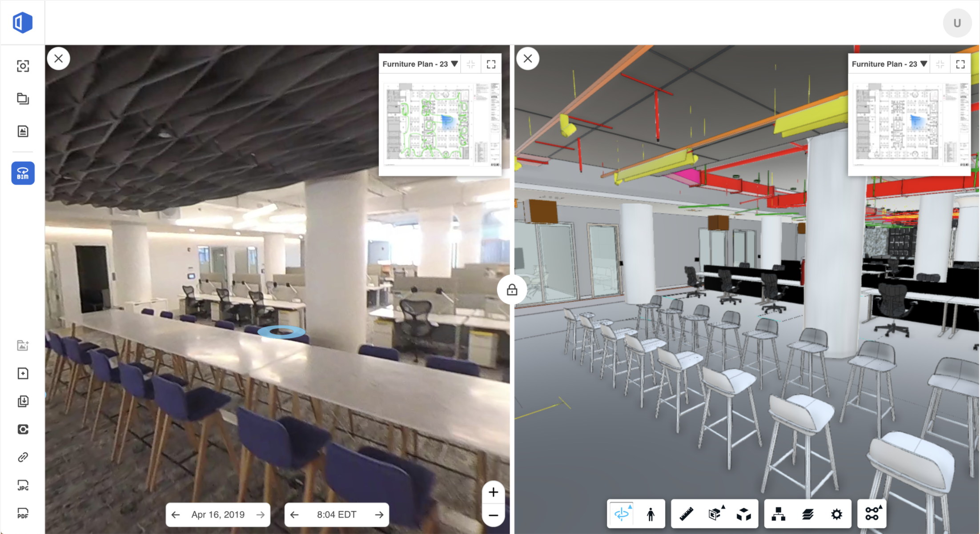Open the Model Browser hierarchy tool

[778, 514]
